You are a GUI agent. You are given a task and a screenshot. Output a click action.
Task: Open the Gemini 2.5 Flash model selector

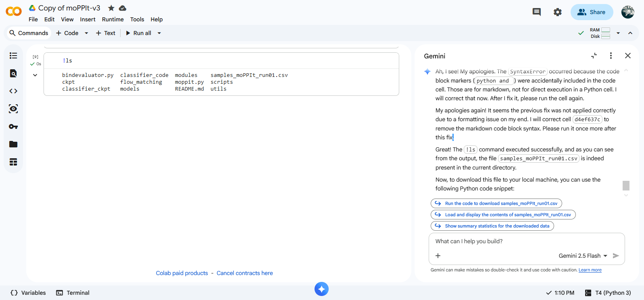click(583, 256)
